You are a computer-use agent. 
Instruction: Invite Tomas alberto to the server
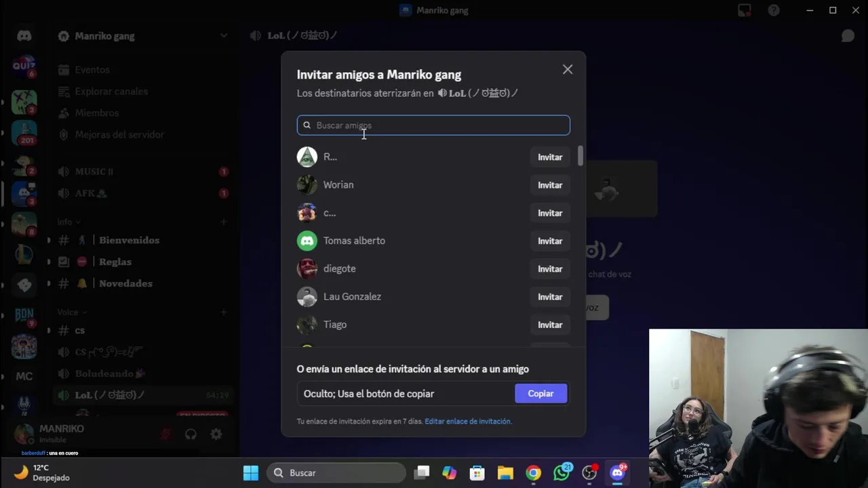(x=550, y=241)
